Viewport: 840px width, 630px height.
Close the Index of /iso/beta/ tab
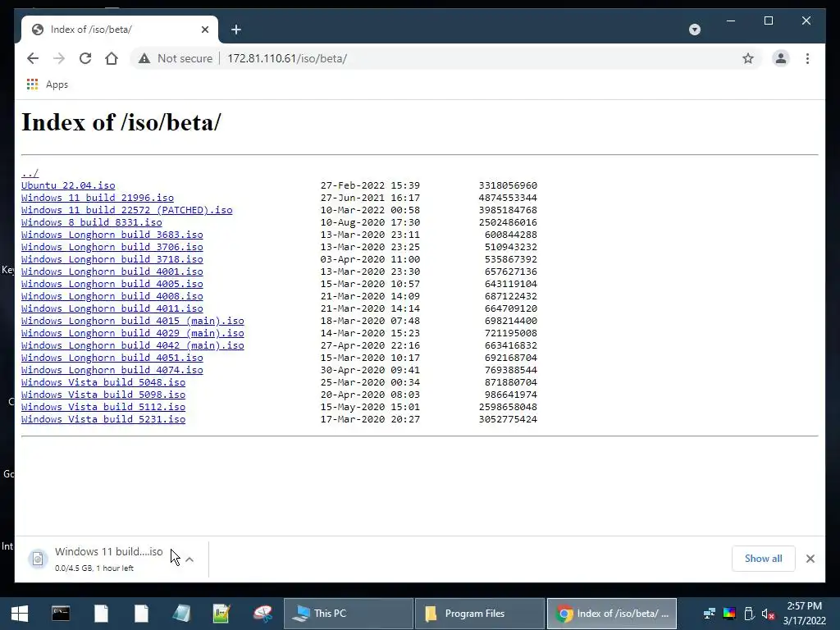204,30
